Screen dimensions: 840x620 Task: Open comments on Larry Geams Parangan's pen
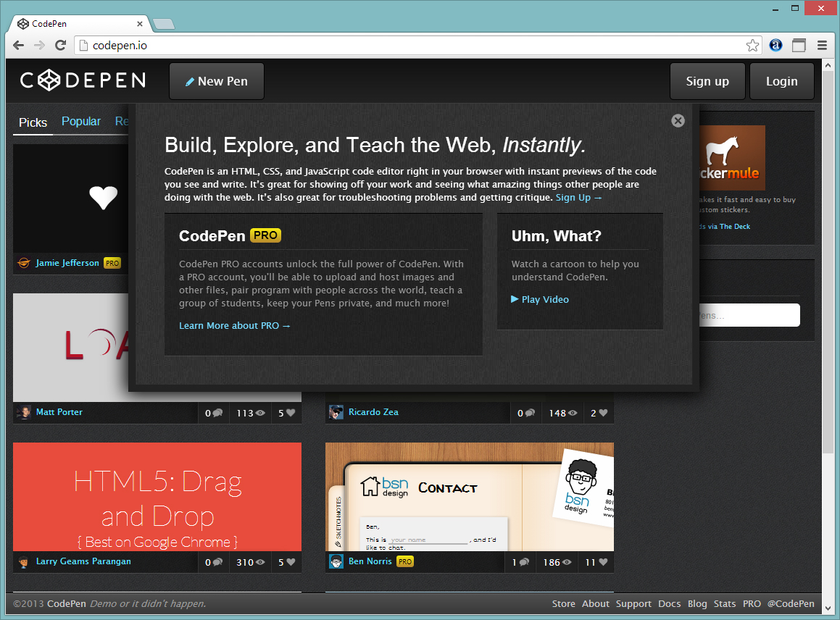[214, 562]
